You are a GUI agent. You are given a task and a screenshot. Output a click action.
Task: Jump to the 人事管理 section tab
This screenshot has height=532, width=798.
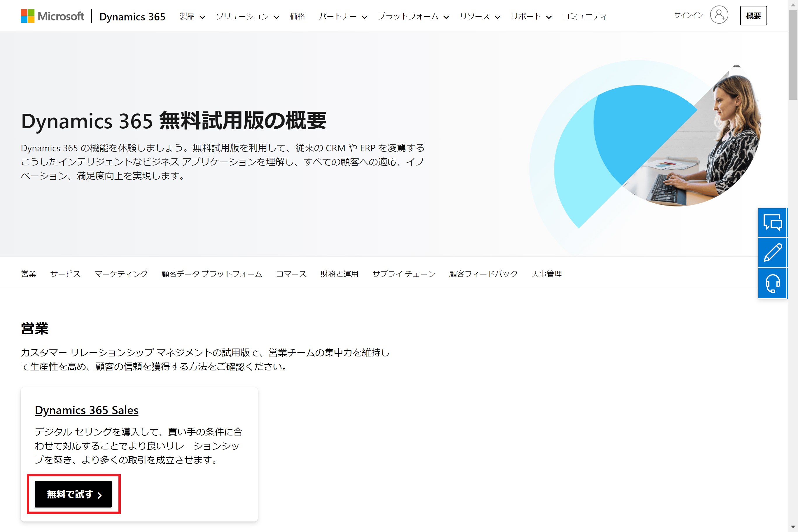tap(547, 274)
